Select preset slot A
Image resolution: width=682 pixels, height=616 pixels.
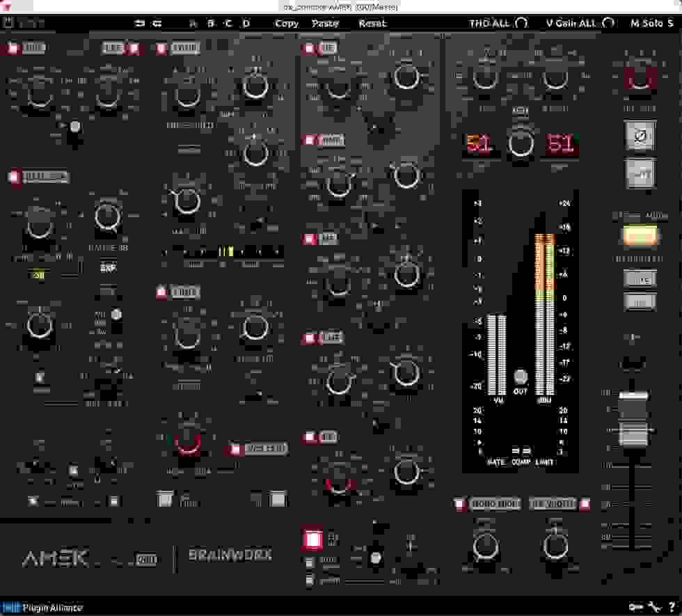(x=193, y=23)
